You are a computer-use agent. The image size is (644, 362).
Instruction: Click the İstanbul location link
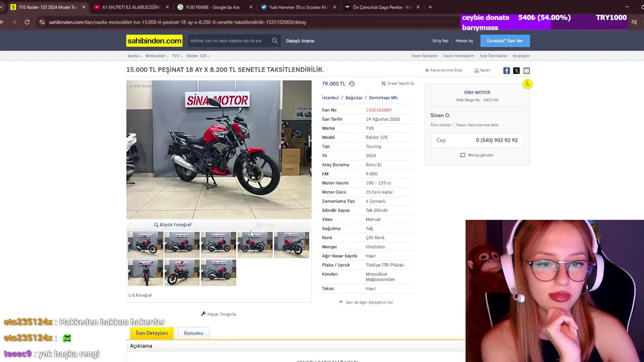[331, 98]
